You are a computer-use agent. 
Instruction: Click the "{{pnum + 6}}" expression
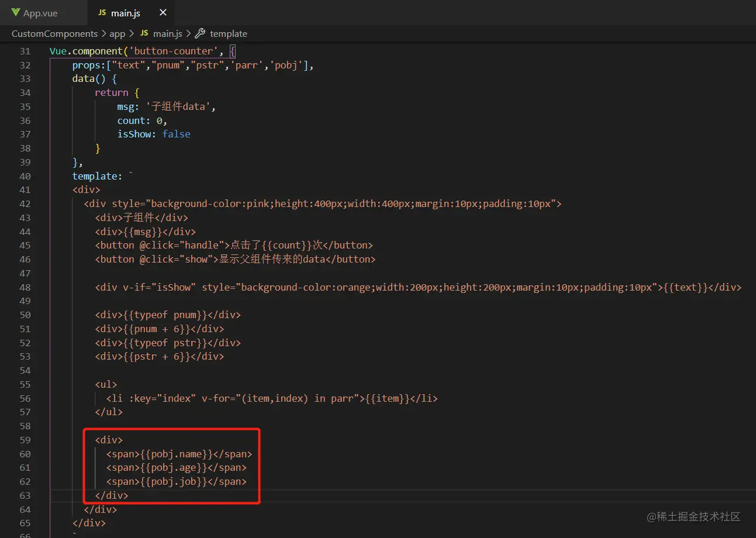click(x=157, y=329)
